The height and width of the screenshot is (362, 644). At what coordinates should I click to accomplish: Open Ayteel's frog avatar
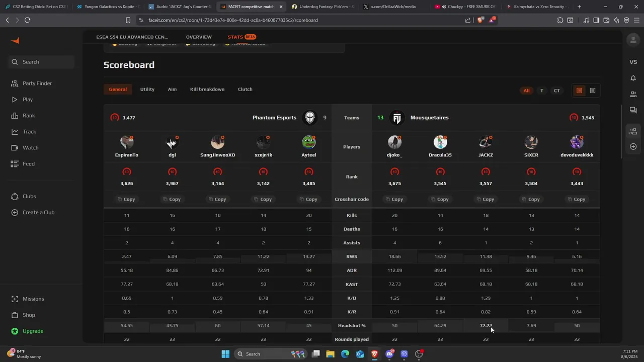click(309, 142)
